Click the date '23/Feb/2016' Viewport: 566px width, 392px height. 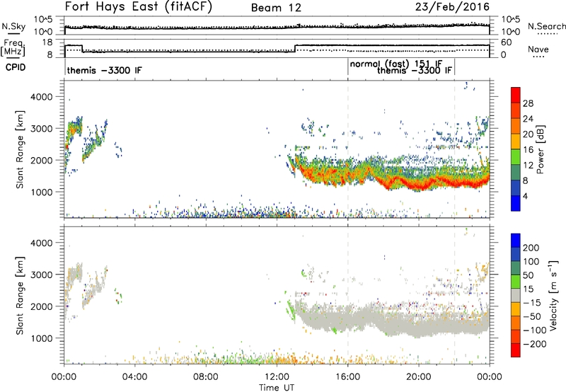tap(452, 7)
